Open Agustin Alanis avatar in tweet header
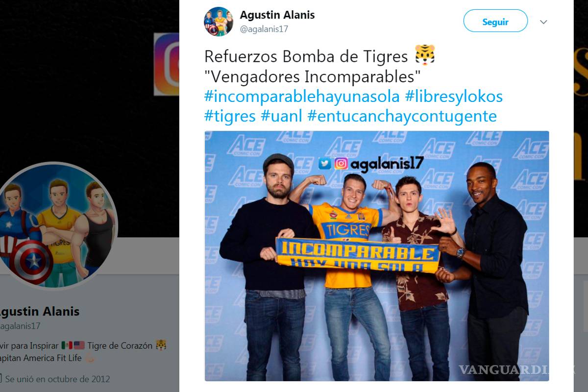The image size is (588, 392). (219, 22)
